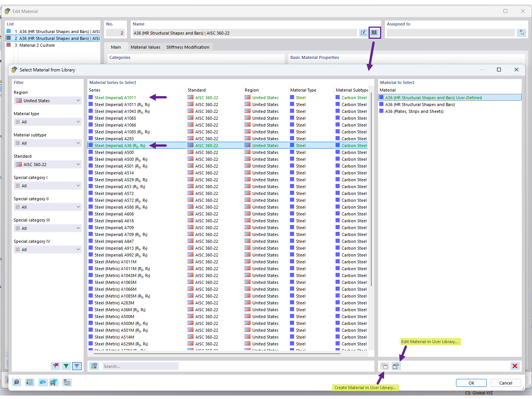Save material data using the diskette icon
Viewport: 532px width, 399px height.
(x=54, y=382)
